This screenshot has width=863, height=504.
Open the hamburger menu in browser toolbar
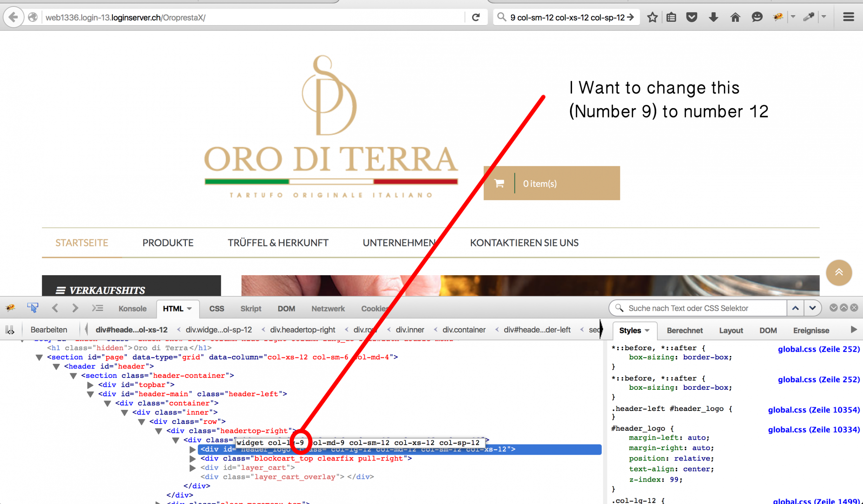coord(848,17)
